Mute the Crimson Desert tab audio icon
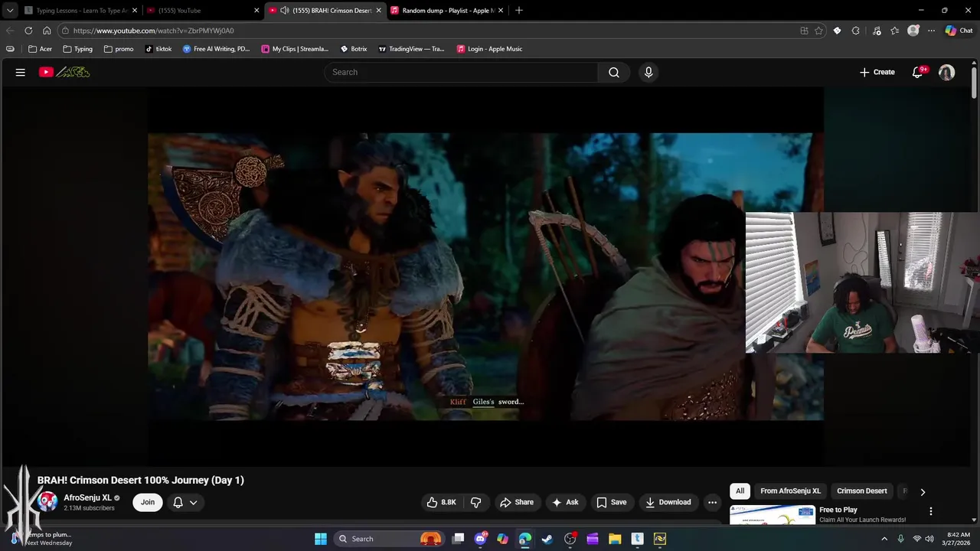The height and width of the screenshot is (551, 980). point(285,11)
